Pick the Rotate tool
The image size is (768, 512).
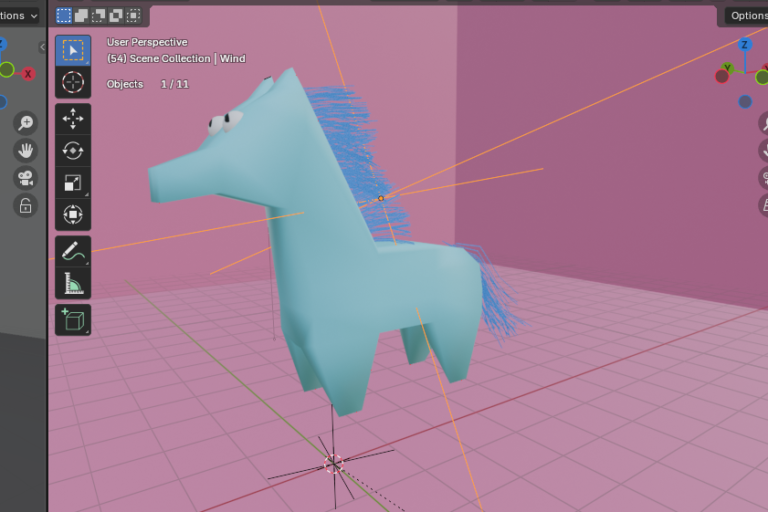coord(73,151)
